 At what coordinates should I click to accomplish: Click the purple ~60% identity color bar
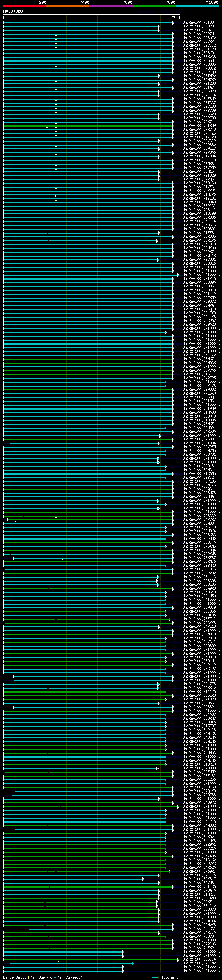tap(111, 7)
